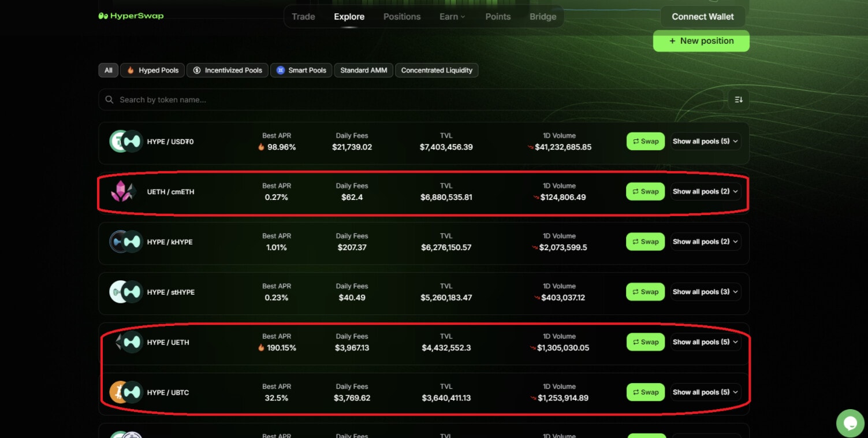Viewport: 868px width, 438px height.
Task: Click the down-trend arrow beside $124,806.49
Action: pyautogui.click(x=536, y=198)
